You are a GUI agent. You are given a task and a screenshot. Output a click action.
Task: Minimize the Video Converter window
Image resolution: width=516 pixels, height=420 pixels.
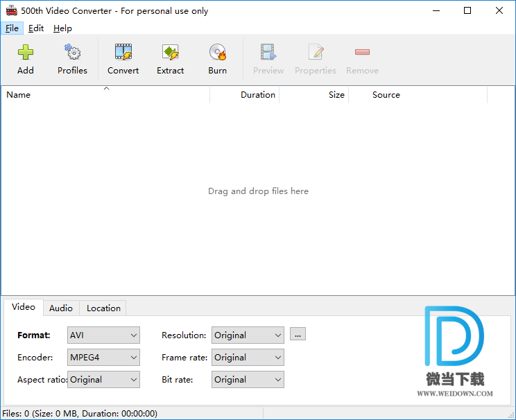click(436, 11)
